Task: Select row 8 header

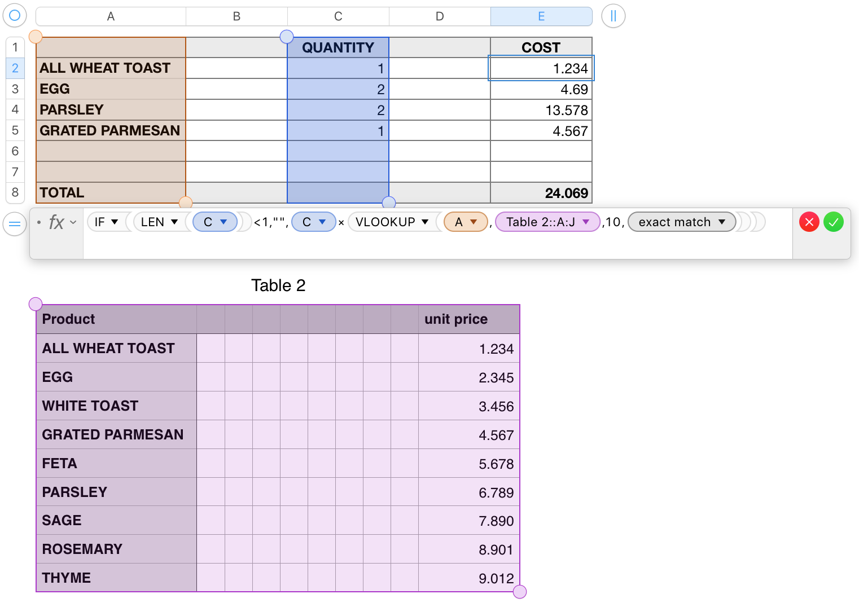Action: click(x=15, y=192)
